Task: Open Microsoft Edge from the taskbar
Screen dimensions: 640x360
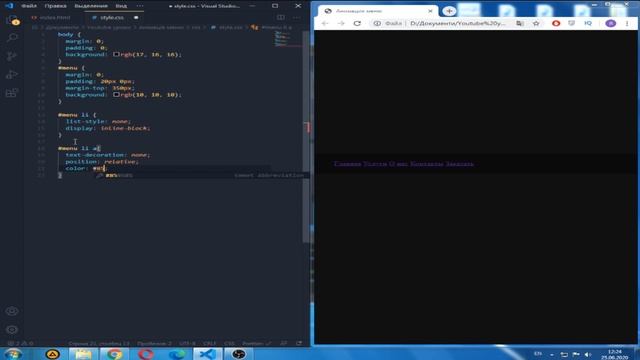Action: pyautogui.click(x=177, y=354)
